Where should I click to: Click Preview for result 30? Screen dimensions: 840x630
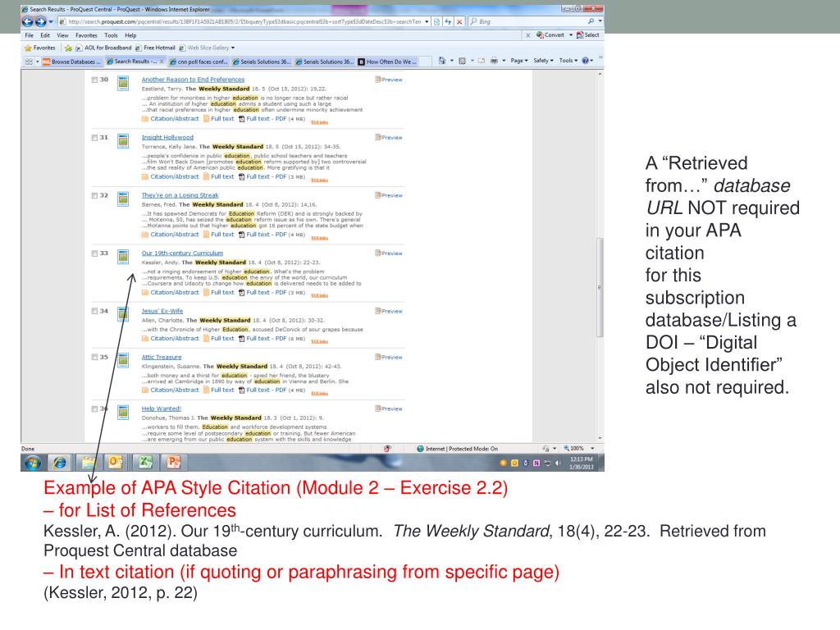(x=389, y=80)
